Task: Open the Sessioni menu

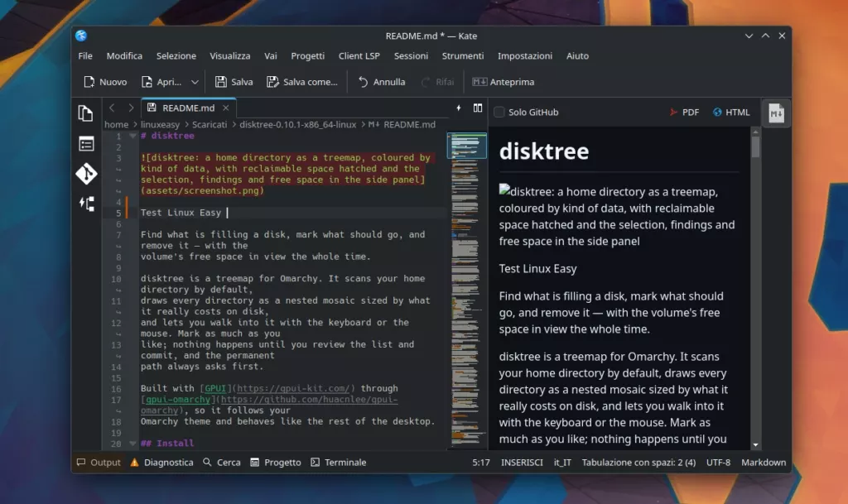Action: (x=411, y=56)
